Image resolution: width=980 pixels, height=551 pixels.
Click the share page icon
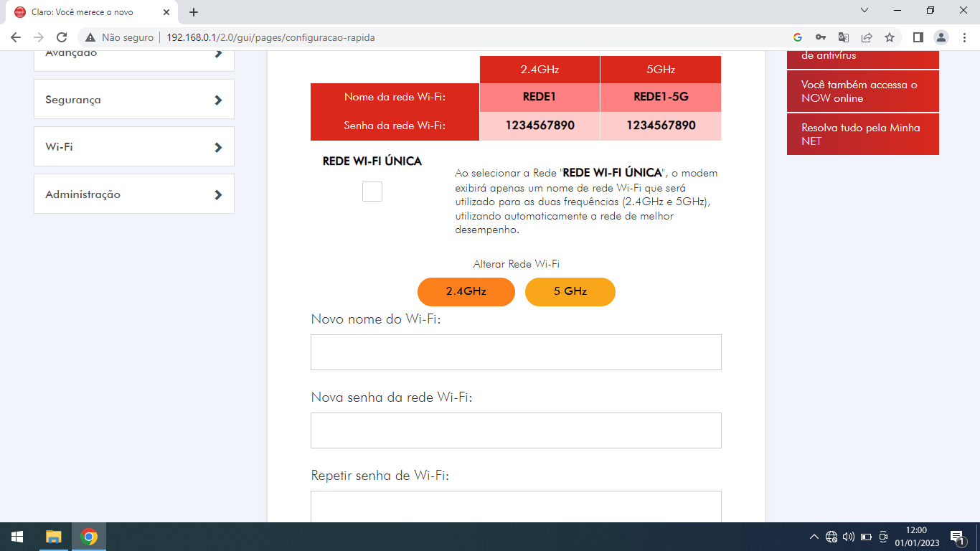point(867,37)
